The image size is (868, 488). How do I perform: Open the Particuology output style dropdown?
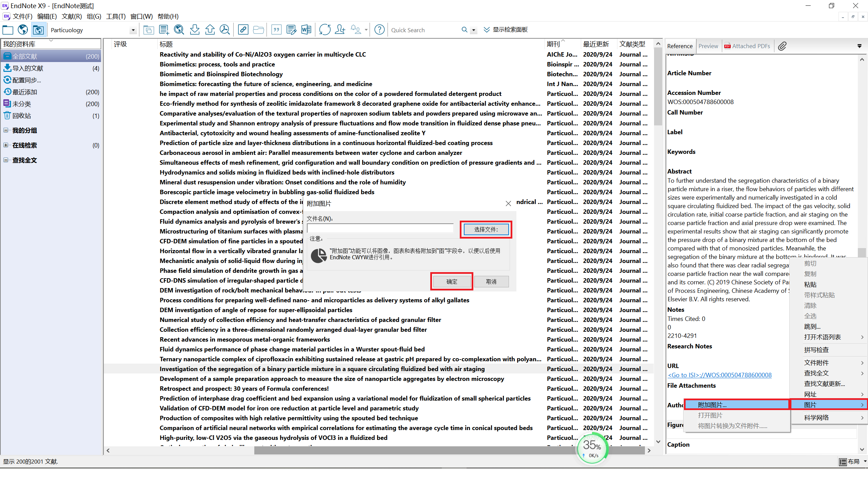133,30
